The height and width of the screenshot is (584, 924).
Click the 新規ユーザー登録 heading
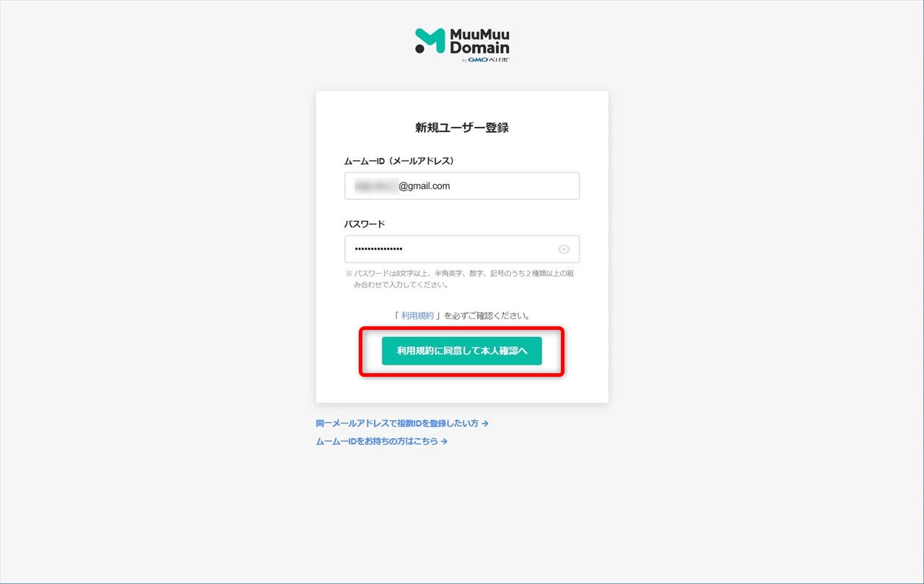(x=462, y=128)
